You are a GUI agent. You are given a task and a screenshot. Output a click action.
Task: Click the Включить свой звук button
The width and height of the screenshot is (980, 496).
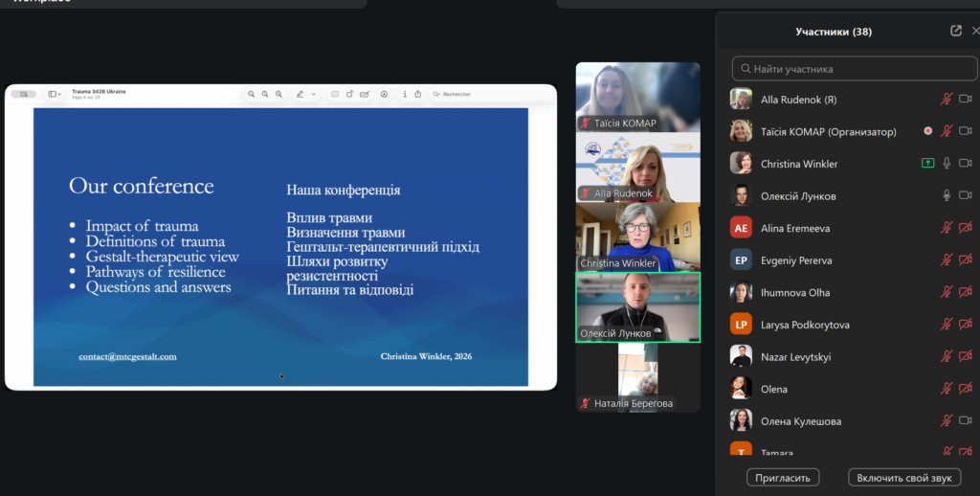pyautogui.click(x=903, y=477)
